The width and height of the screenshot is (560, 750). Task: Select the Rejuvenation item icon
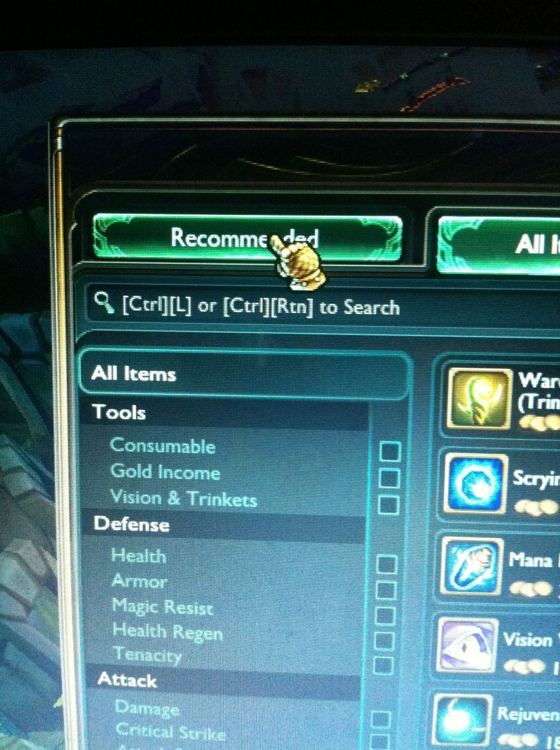tap(462, 722)
